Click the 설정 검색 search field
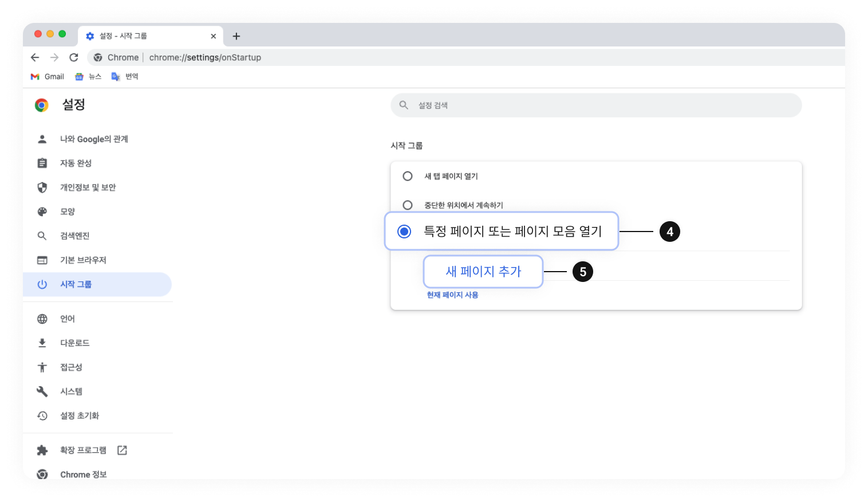This screenshot has height=502, width=868. coord(595,105)
